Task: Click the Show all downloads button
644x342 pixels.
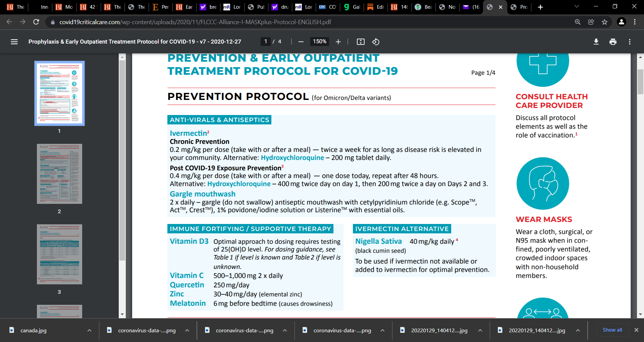Action: [x=612, y=330]
